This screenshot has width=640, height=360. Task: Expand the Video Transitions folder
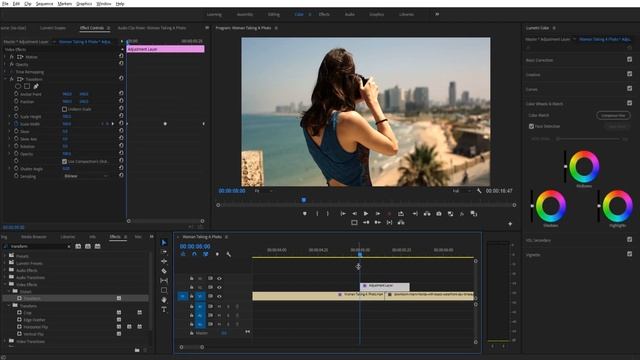pos(5,341)
